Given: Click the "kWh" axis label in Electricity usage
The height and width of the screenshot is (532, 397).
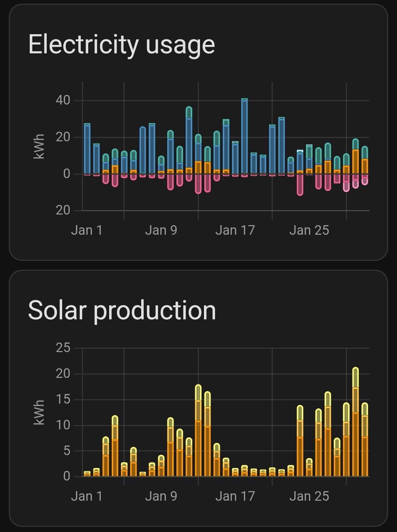Looking at the screenshot, I should coord(39,146).
